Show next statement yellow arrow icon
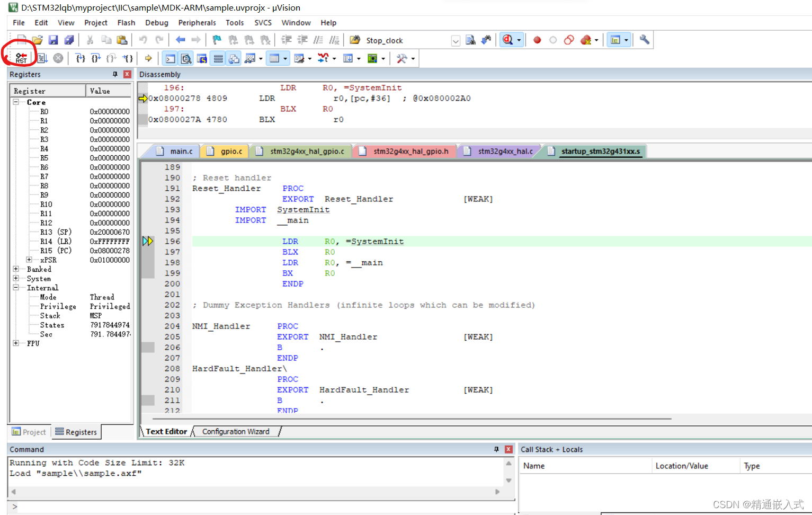This screenshot has height=515, width=812. [x=148, y=58]
